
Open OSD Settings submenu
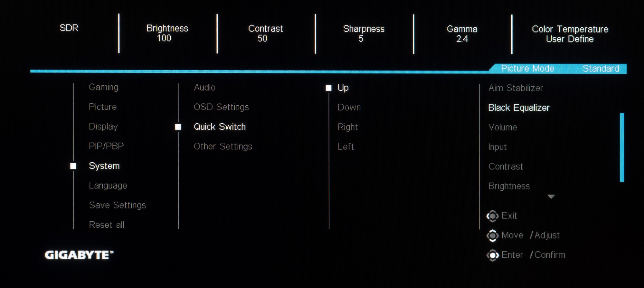(221, 107)
